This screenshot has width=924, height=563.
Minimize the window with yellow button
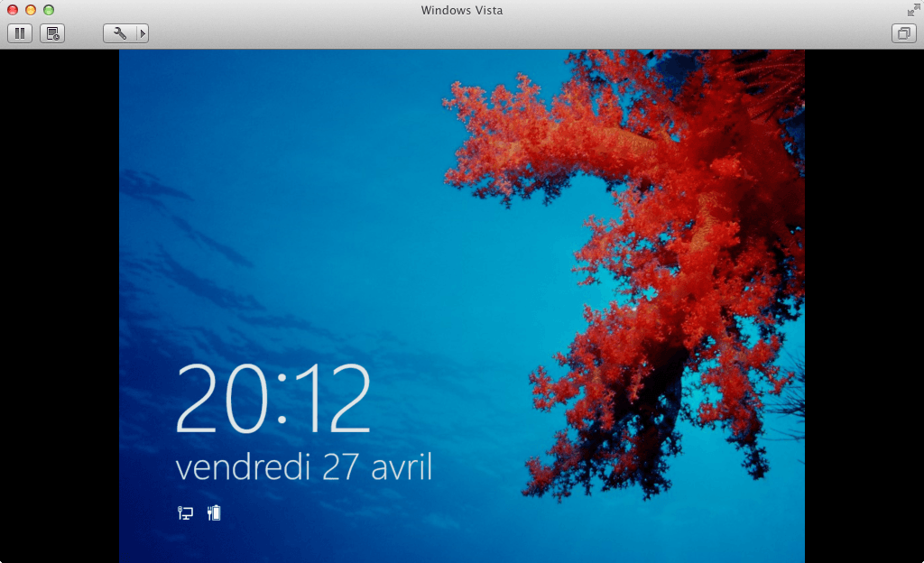click(31, 10)
